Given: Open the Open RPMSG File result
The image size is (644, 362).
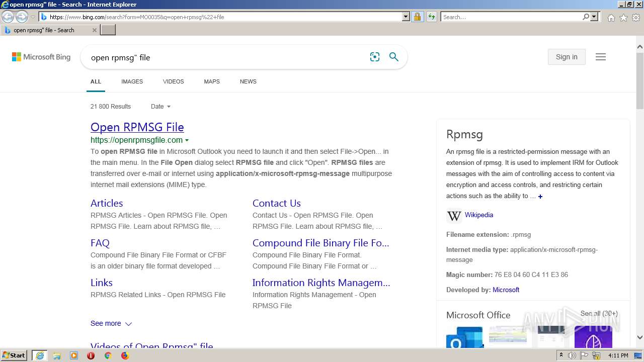Looking at the screenshot, I should point(137,127).
